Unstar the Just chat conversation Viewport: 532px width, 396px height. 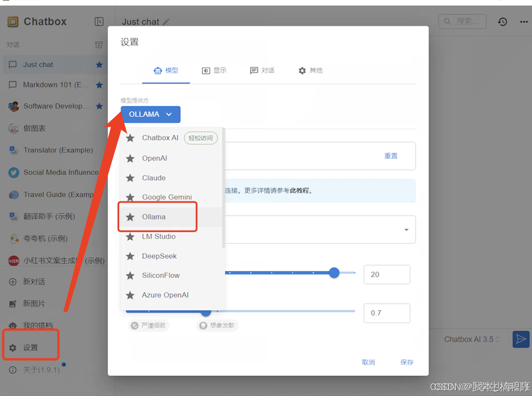[x=99, y=65]
